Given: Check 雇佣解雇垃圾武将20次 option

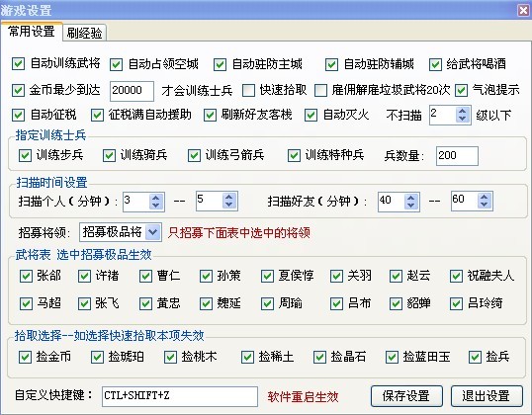Looking at the screenshot, I should (320, 90).
